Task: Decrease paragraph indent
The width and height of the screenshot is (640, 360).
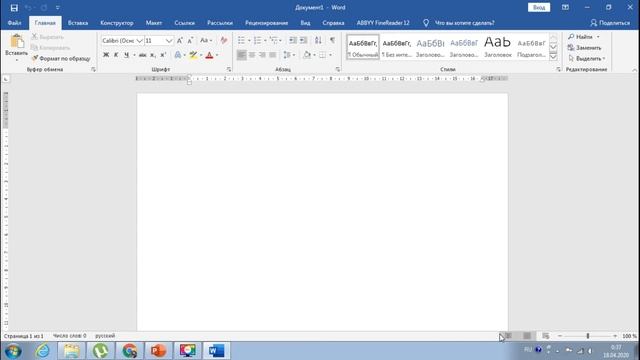Action: [293, 40]
